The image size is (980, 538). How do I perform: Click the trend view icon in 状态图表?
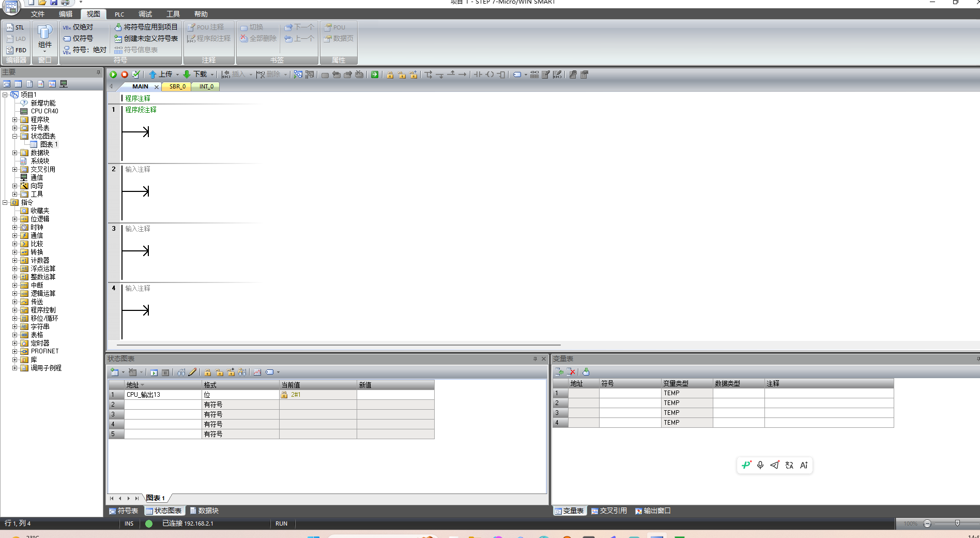tap(257, 372)
